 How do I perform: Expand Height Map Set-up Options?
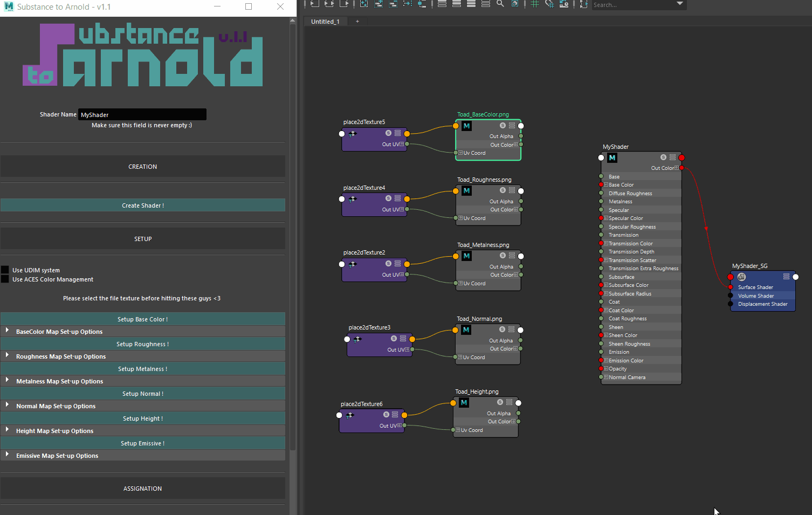click(x=7, y=430)
